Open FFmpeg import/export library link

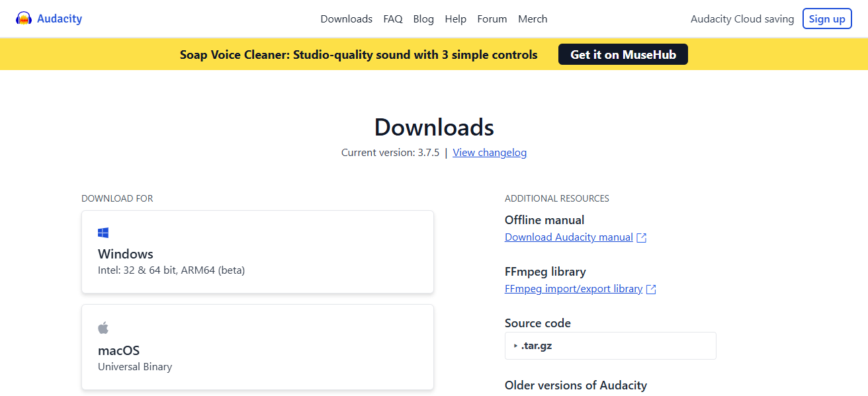point(574,289)
